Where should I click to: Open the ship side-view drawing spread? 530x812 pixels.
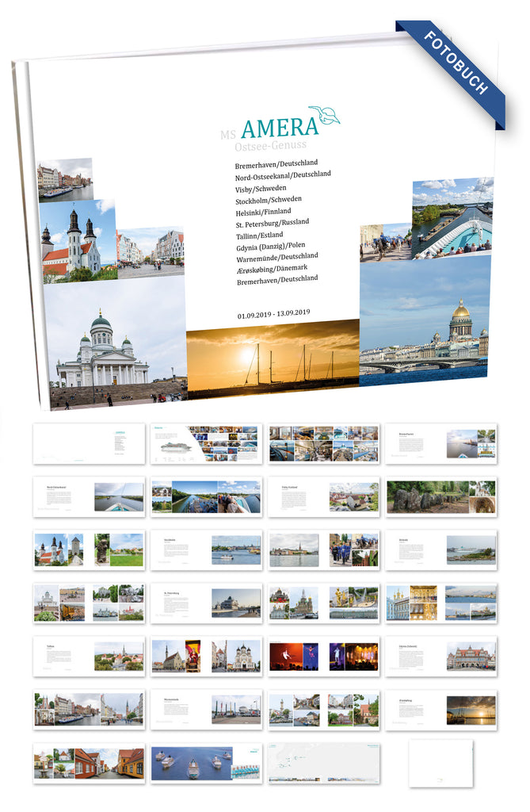point(206,444)
